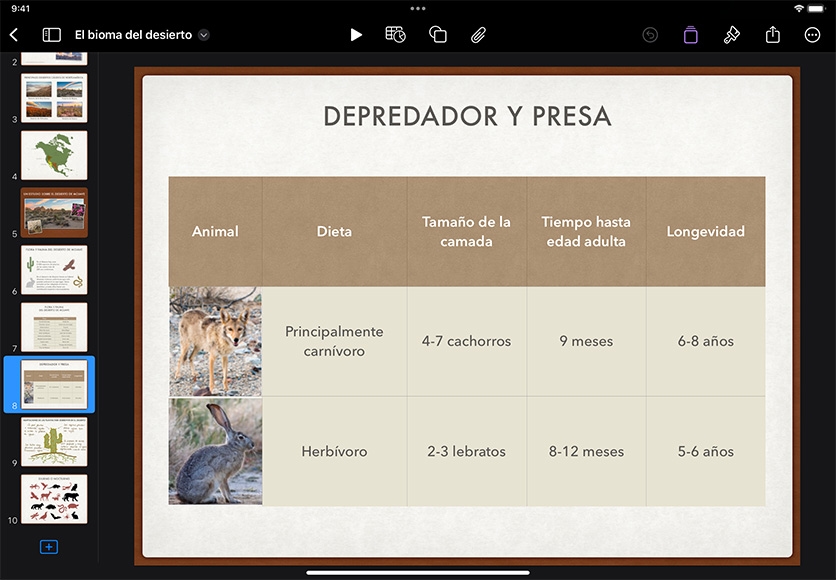
Task: Tap the paperclip attach media icon
Action: coord(478,35)
